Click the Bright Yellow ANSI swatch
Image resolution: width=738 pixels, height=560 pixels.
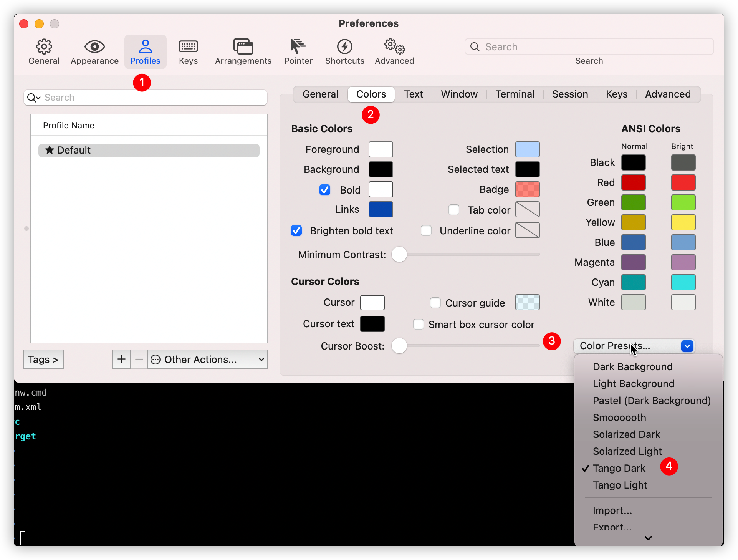(683, 222)
